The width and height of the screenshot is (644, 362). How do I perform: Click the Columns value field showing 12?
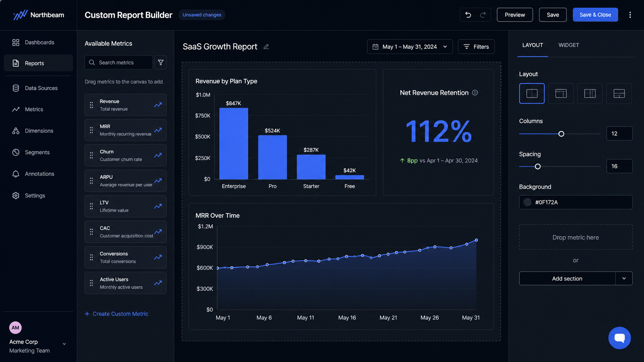coord(619,133)
